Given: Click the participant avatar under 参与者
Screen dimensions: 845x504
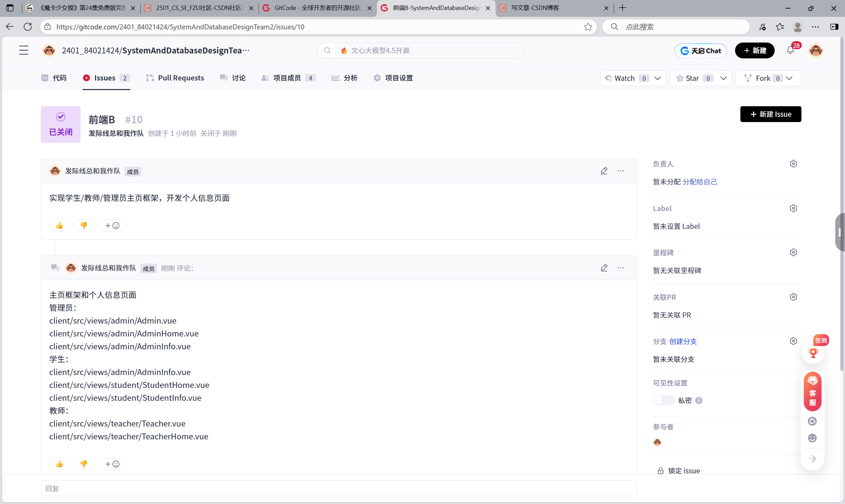Looking at the screenshot, I should click(x=657, y=442).
